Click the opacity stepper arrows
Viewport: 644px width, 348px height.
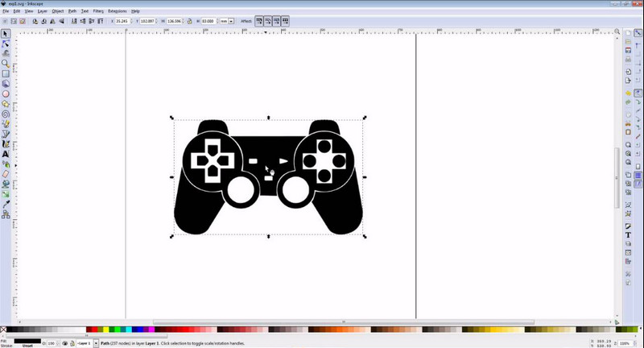[x=57, y=343]
